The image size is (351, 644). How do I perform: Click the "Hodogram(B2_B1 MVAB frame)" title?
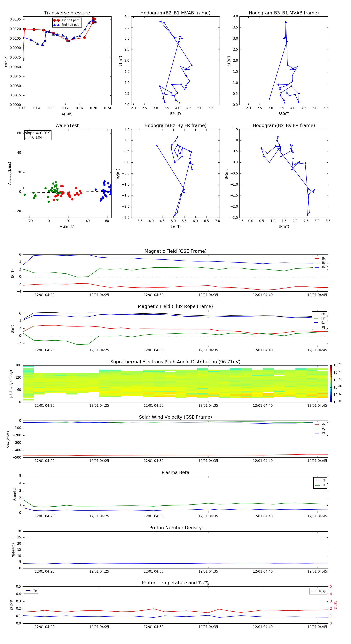click(175, 13)
